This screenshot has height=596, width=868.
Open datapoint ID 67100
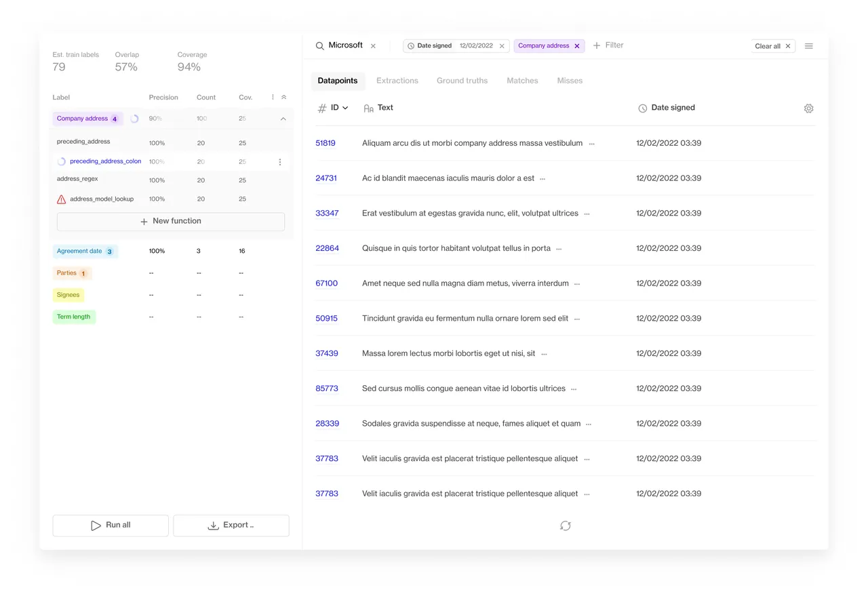(326, 283)
